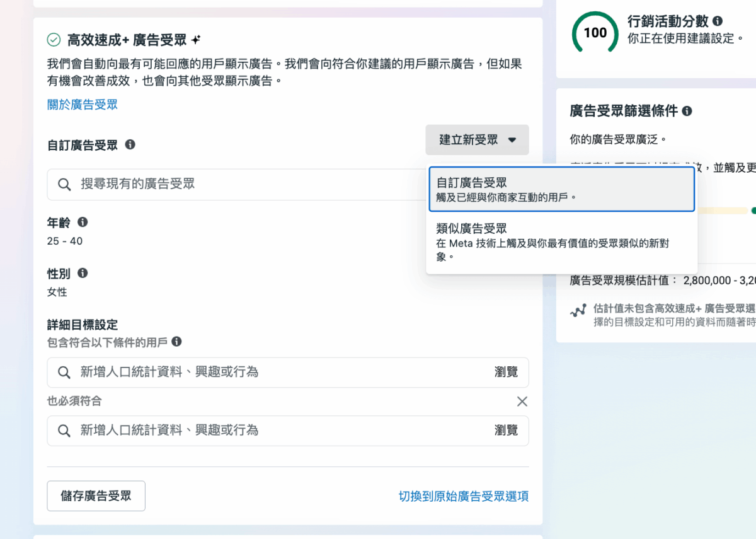
Task: Remove the 也必須符合 condition with X
Action: coord(522,402)
